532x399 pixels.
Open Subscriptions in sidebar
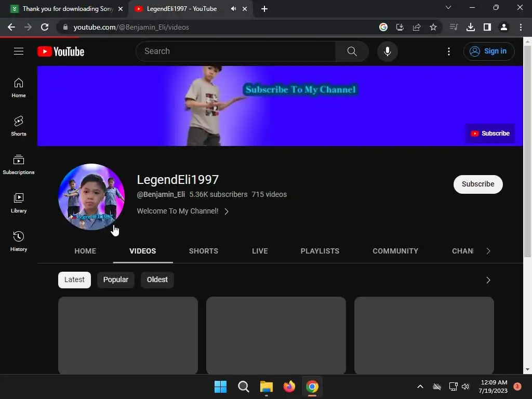(x=19, y=165)
